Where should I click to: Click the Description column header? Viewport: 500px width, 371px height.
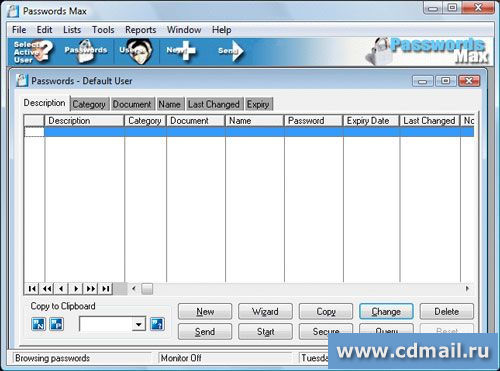(84, 121)
